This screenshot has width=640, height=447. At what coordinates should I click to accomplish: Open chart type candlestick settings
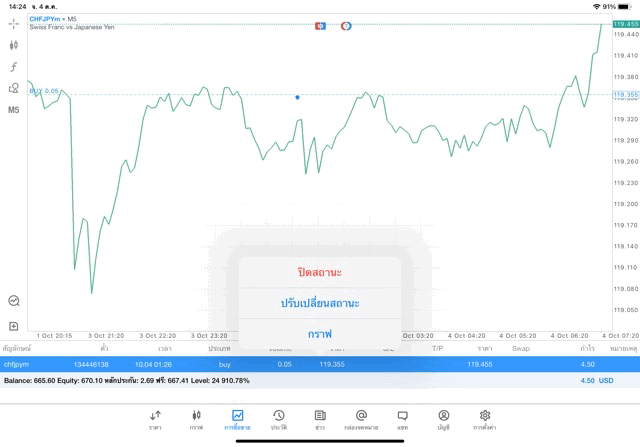[x=14, y=45]
